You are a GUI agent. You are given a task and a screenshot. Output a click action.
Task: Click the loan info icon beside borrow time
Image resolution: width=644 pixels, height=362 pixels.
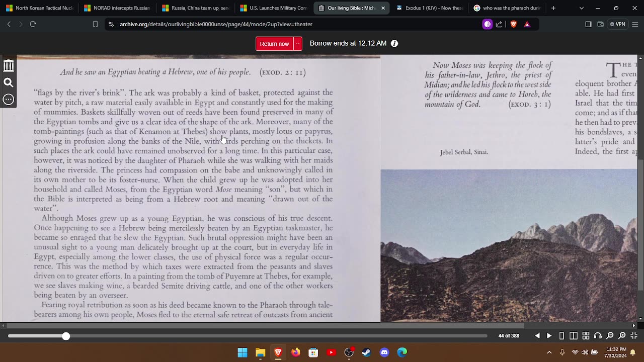click(394, 44)
